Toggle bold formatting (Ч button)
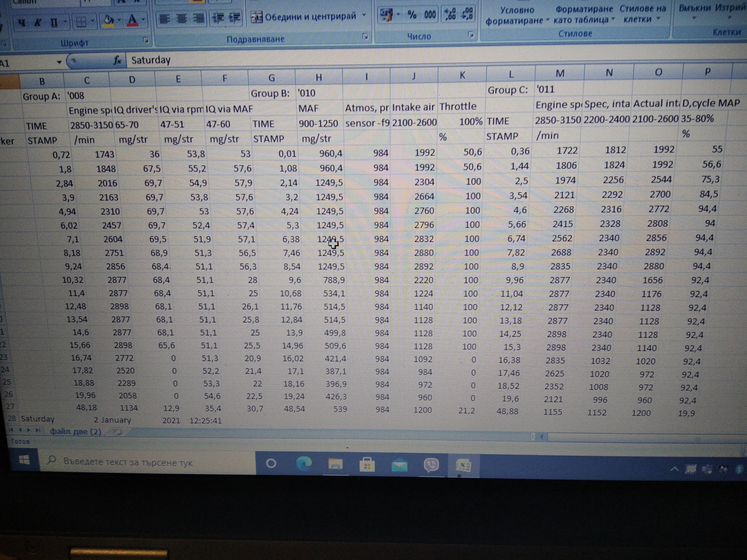The height and width of the screenshot is (560, 747). coord(22,23)
